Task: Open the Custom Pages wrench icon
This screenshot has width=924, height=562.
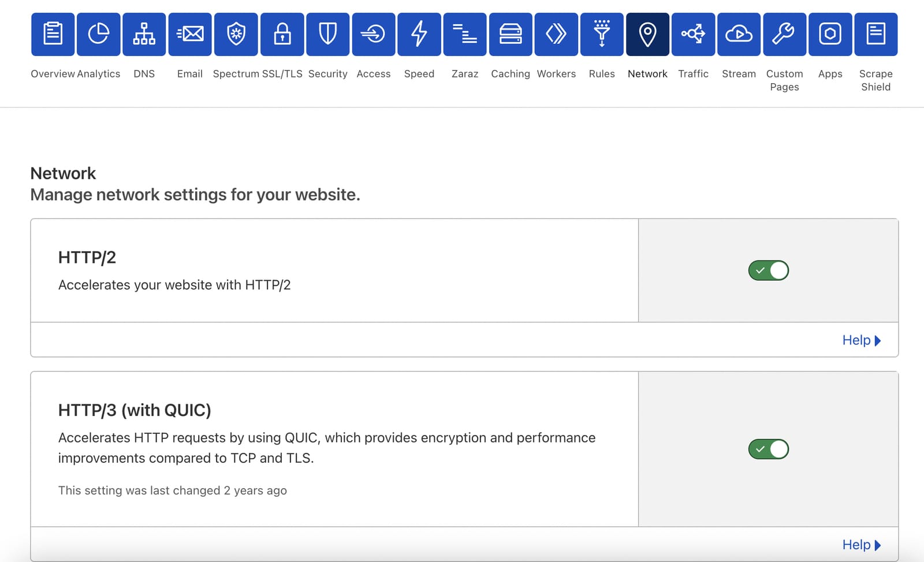Action: (x=784, y=34)
